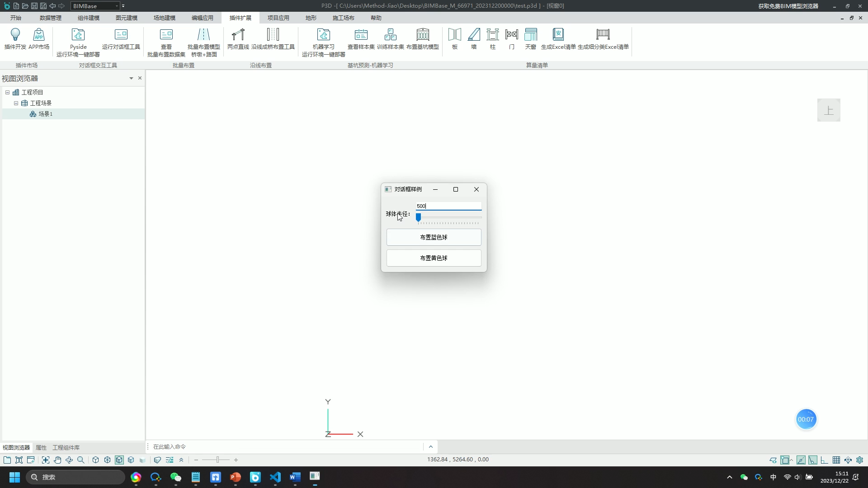This screenshot has height=488, width=868.
Task: Select the 柱 column icon
Action: pyautogui.click(x=493, y=35)
